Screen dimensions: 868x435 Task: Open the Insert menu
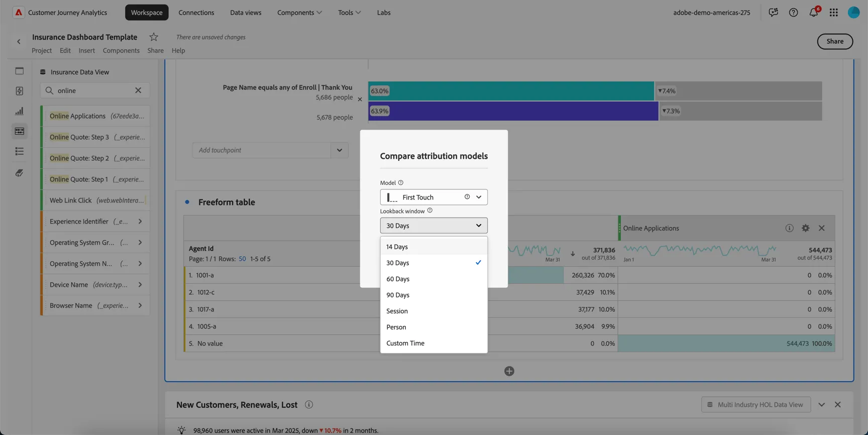(86, 51)
